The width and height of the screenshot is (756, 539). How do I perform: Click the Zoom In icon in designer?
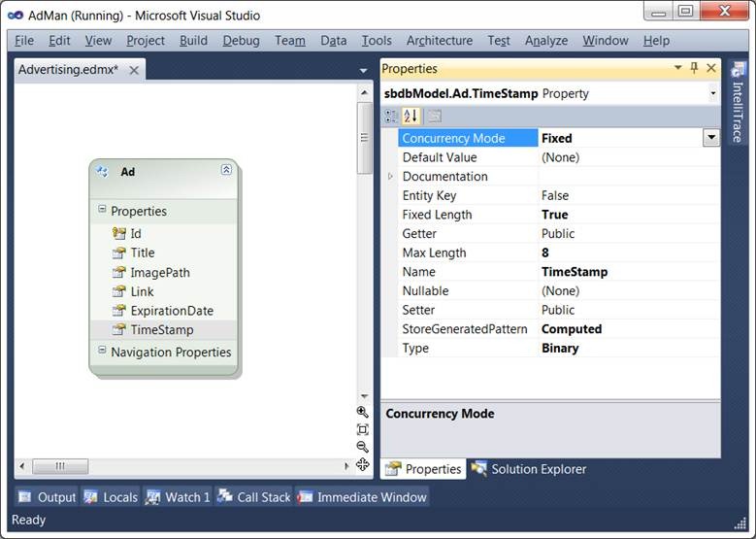point(363,412)
